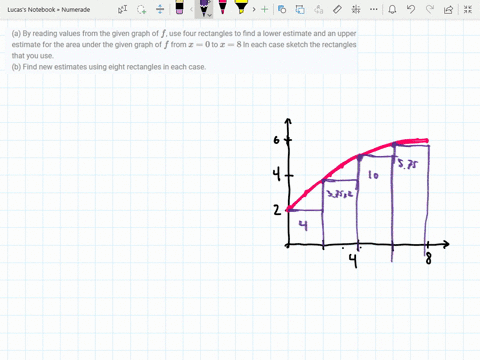
Task: Open the notifications bell
Action: 392,9
